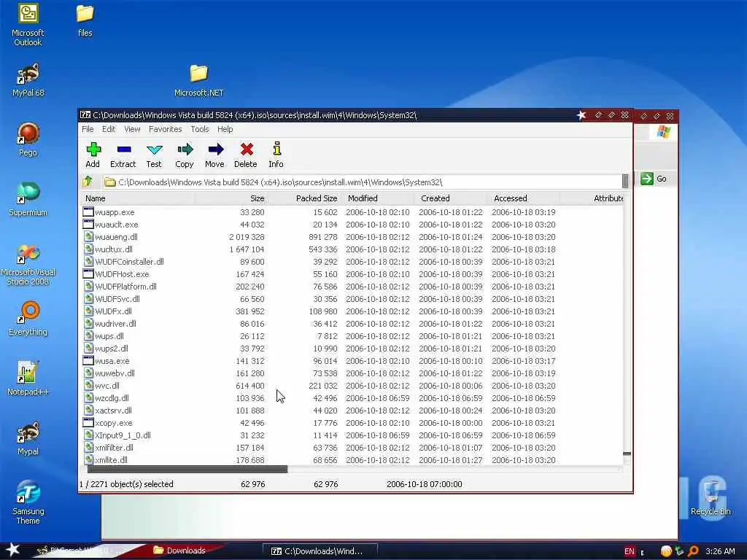Select file wuwebv.dll

point(115,373)
